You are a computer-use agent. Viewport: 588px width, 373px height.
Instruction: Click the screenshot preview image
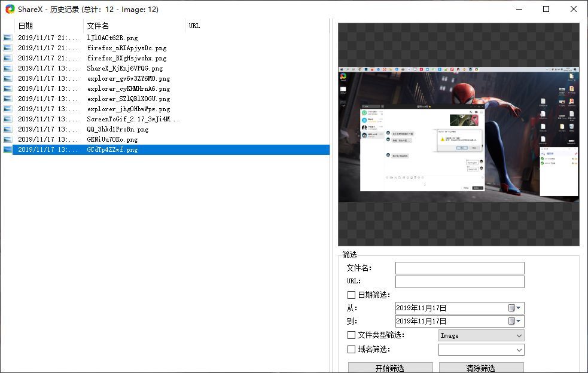[459, 134]
